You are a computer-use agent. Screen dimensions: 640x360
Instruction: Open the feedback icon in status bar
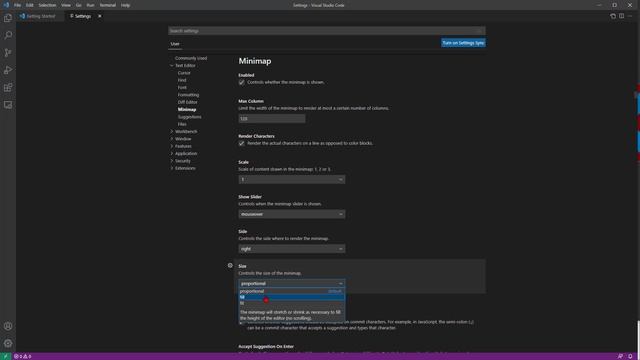[620, 356]
